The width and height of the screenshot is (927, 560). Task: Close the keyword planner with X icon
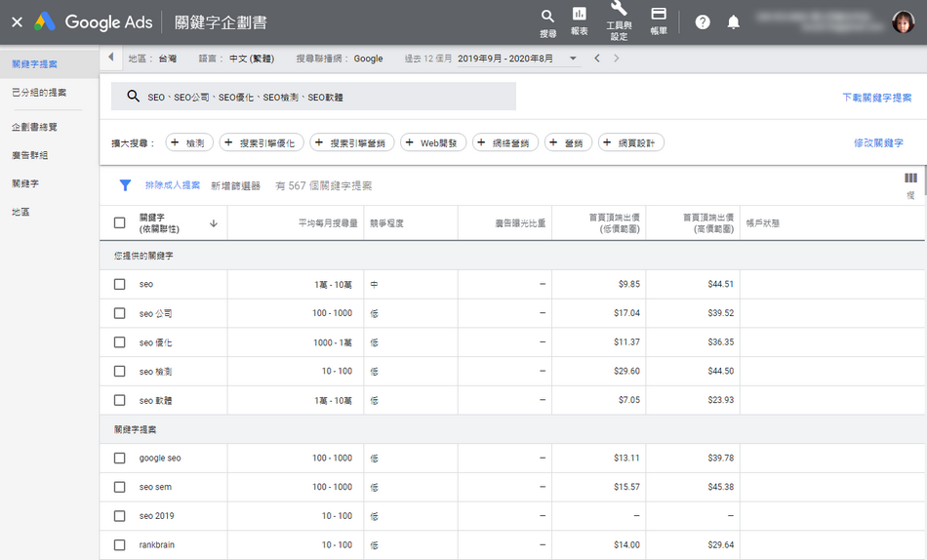click(x=18, y=22)
